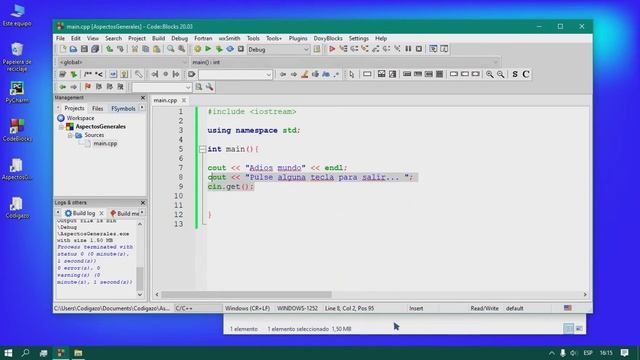Viewport: 640px width, 360px height.
Task: Click the Find magnifier icon
Action: (x=171, y=49)
